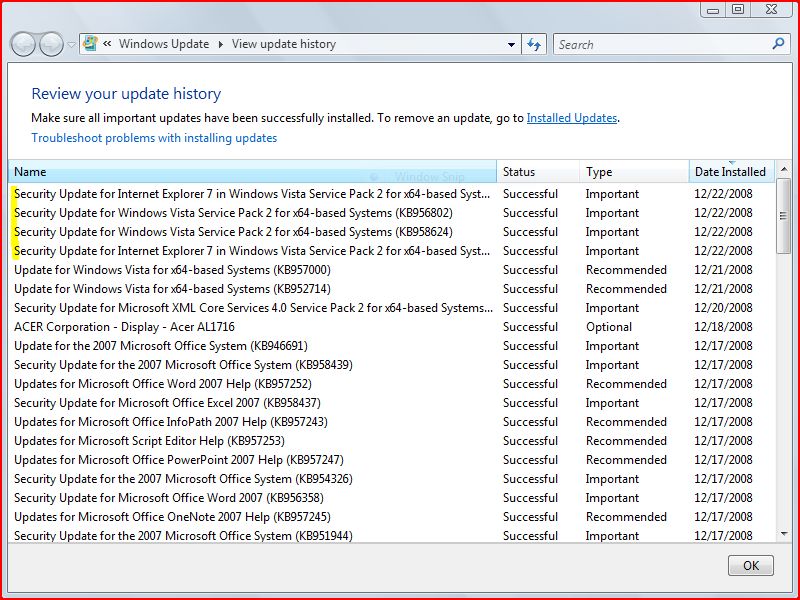Select Update for Windows Vista (KB957000)
The height and width of the screenshot is (600, 800).
(x=392, y=270)
